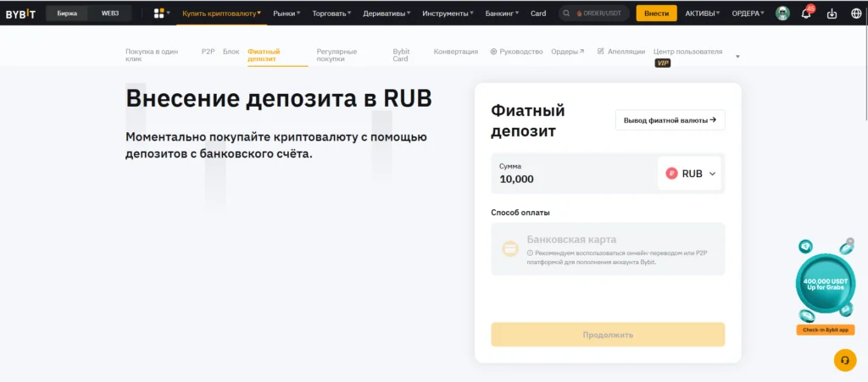Expand the Торговать menu
Screen dimensions: 868x382
pyautogui.click(x=331, y=14)
